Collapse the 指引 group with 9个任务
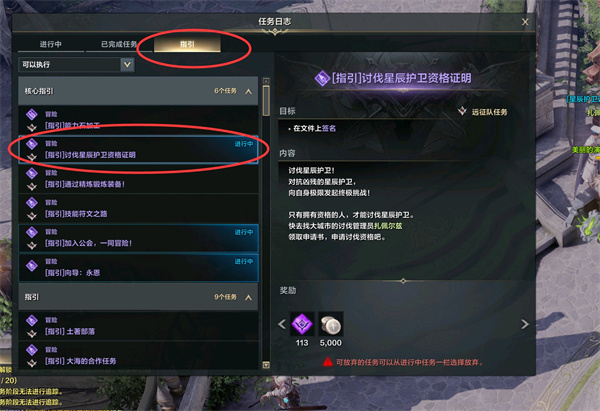 pyautogui.click(x=248, y=297)
